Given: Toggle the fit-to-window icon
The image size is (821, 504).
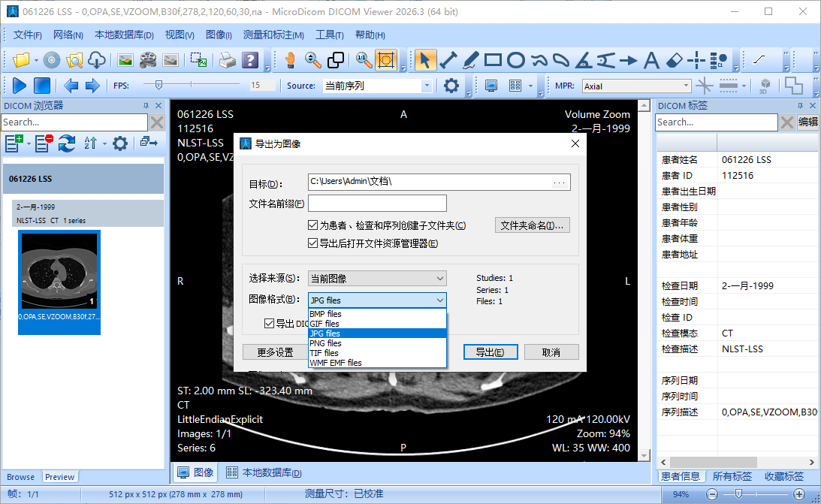Looking at the screenshot, I should [386, 60].
